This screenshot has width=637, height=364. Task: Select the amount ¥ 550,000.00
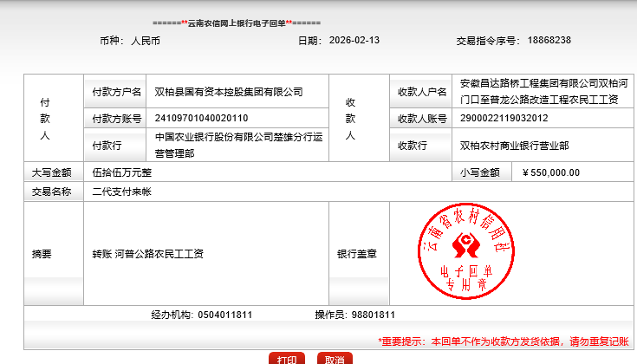(551, 172)
